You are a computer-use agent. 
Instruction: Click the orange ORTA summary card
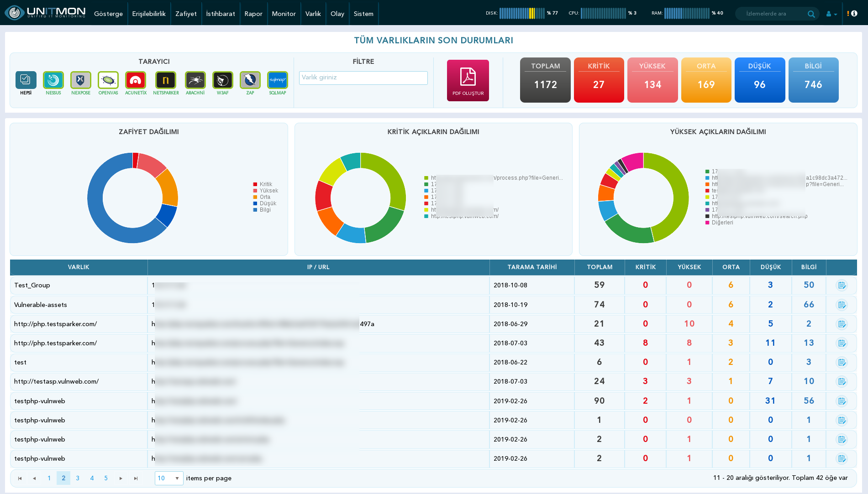[706, 80]
